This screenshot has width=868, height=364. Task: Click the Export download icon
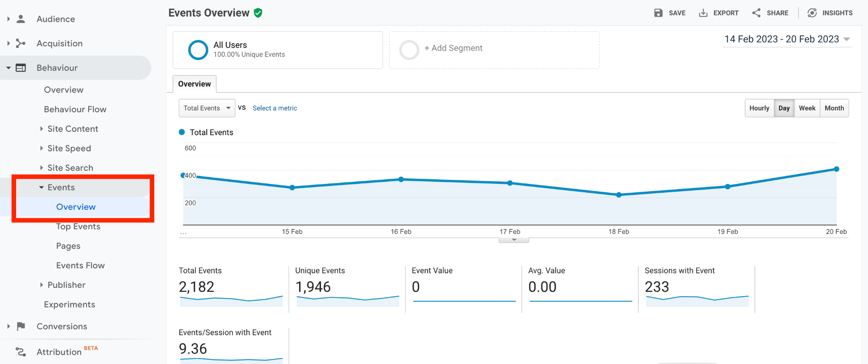click(703, 13)
